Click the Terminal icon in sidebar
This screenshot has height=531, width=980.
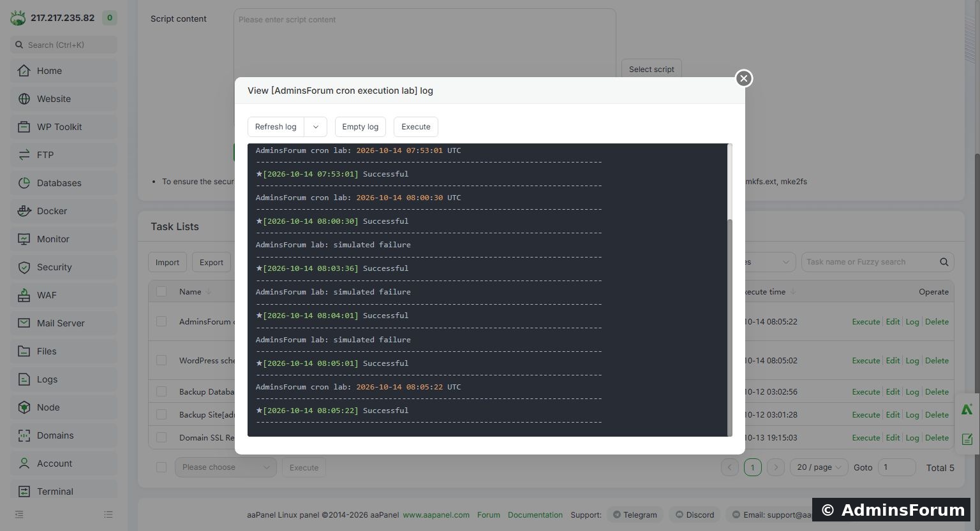coord(24,491)
